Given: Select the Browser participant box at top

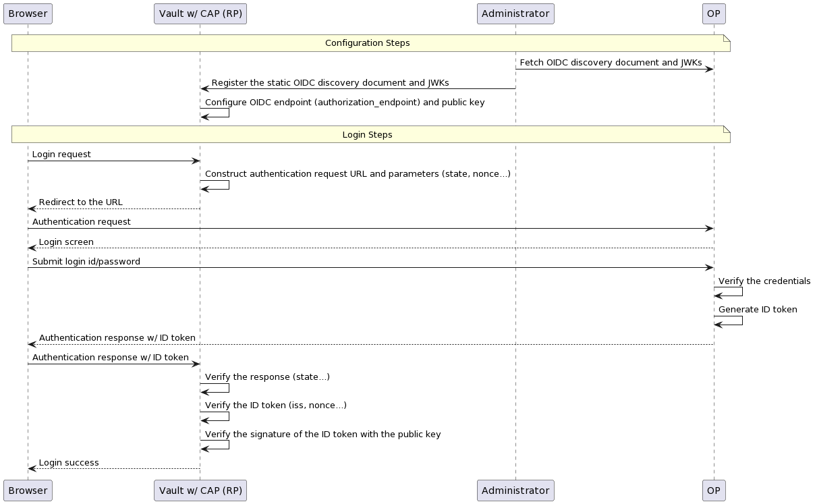Looking at the screenshot, I should pyautogui.click(x=28, y=13).
